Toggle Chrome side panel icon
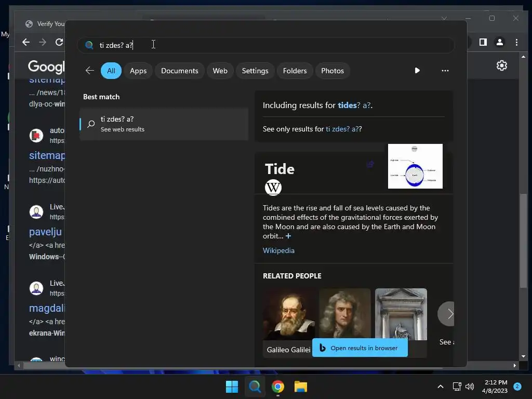532x399 pixels. click(x=483, y=42)
